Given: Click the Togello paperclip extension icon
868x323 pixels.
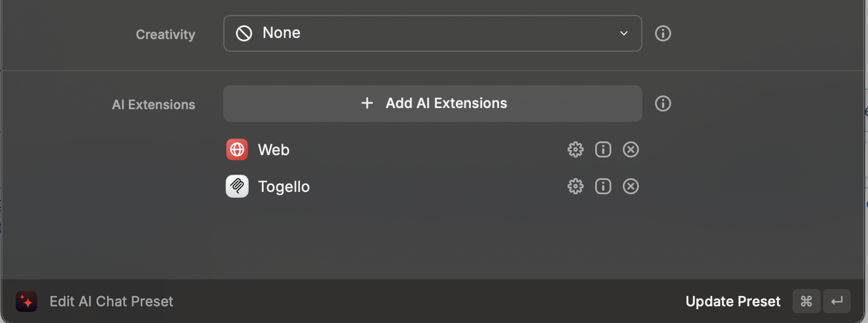Looking at the screenshot, I should coord(237,186).
